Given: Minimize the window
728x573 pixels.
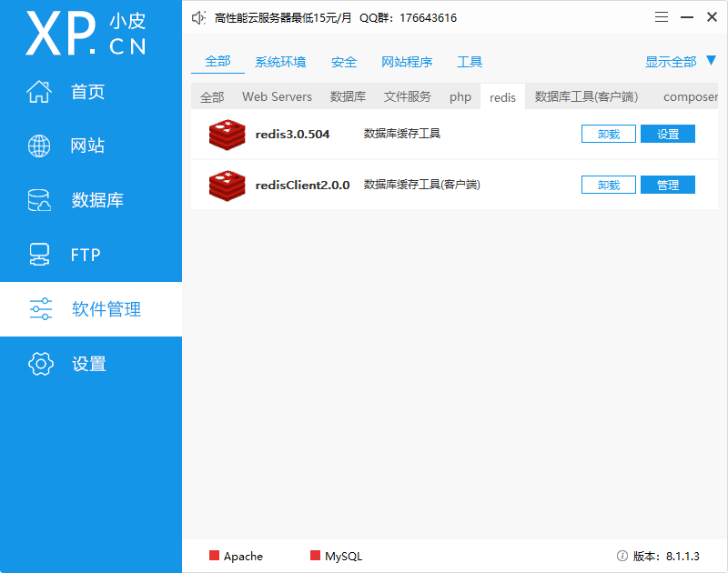Looking at the screenshot, I should pos(687,17).
